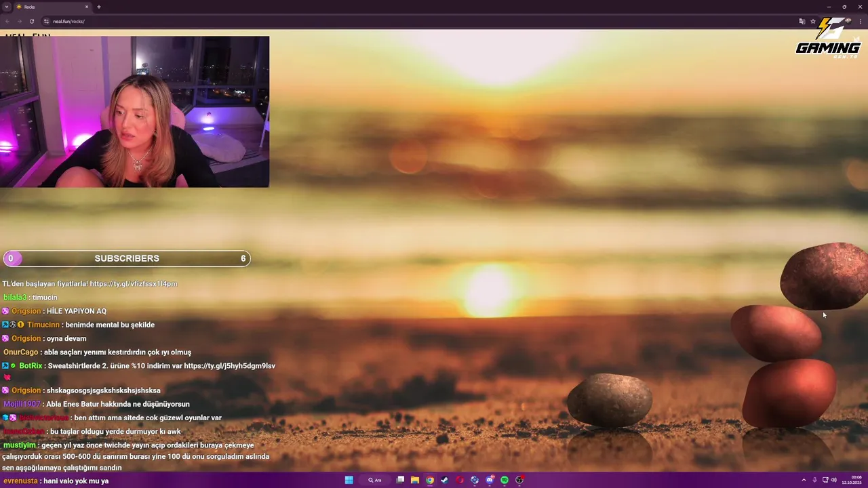Open BotRix sweatshirt discount link
Screen dimensions: 868x488
point(229,366)
